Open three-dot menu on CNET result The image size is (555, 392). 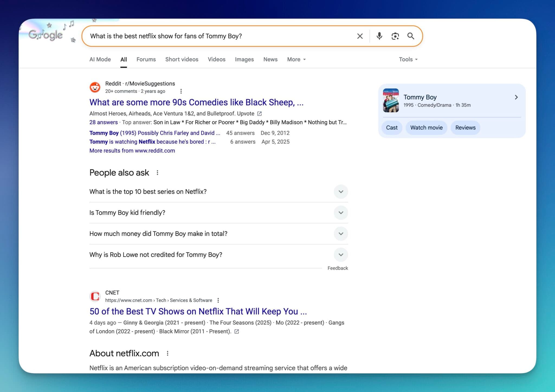(x=218, y=300)
